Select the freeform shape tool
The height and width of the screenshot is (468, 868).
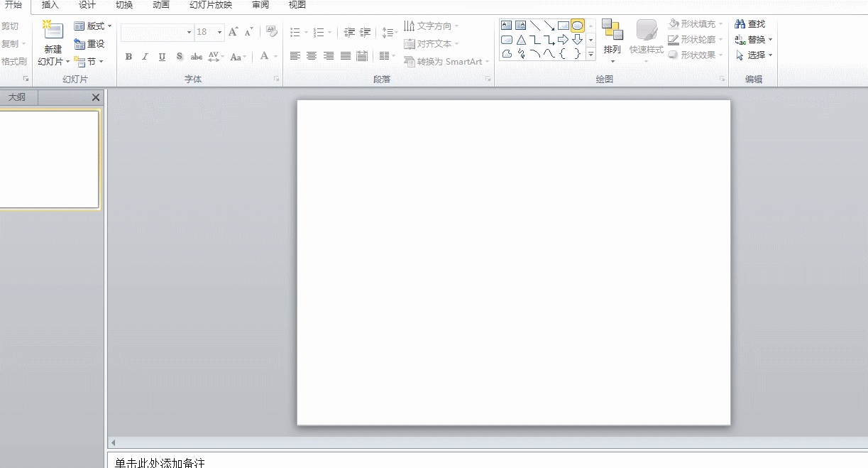click(507, 53)
